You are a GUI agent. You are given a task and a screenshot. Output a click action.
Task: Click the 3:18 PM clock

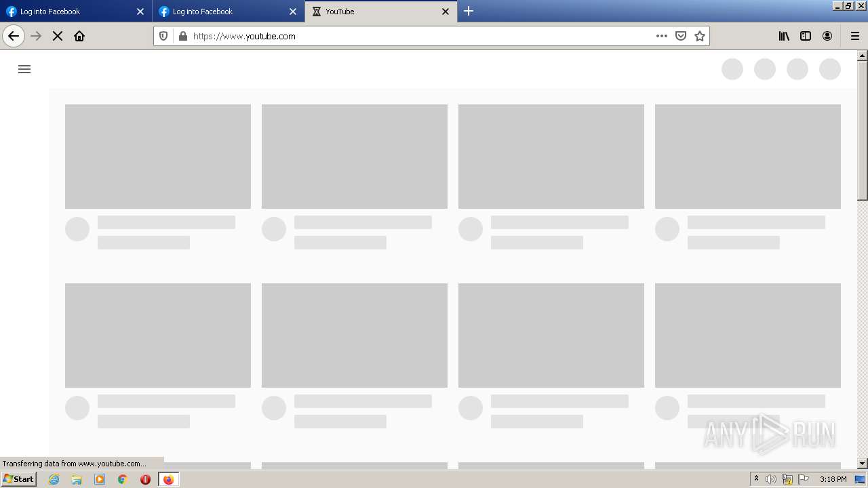[x=833, y=479]
